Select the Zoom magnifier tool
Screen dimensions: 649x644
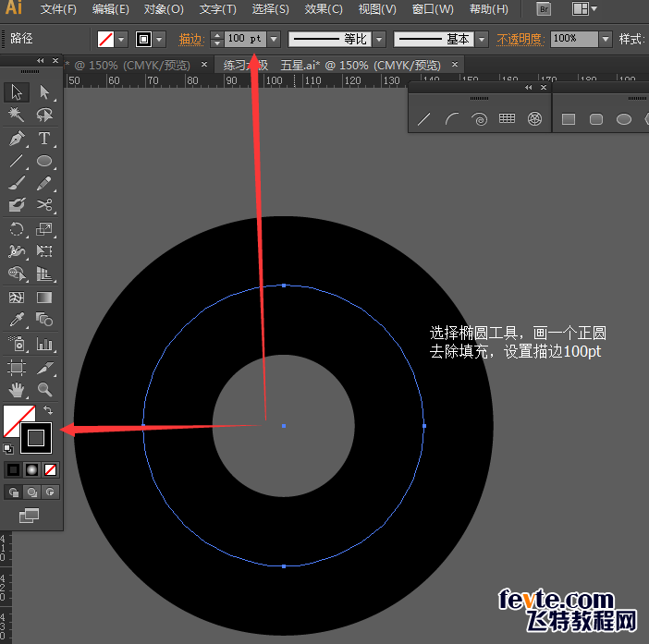[44, 390]
